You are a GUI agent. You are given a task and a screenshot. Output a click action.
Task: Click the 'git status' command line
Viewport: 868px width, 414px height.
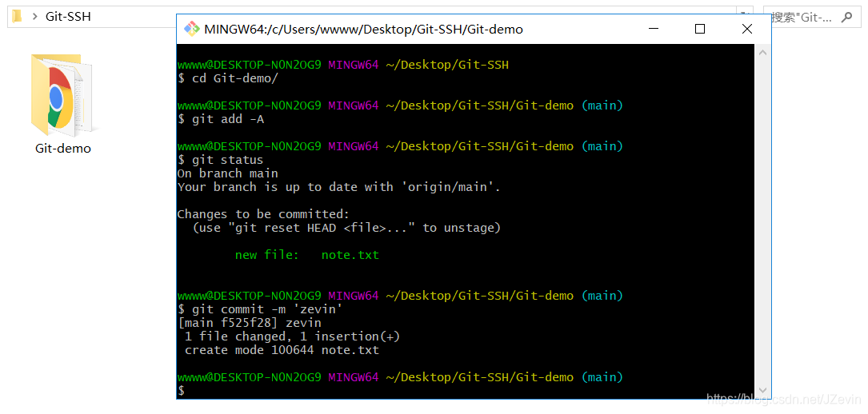(220, 160)
